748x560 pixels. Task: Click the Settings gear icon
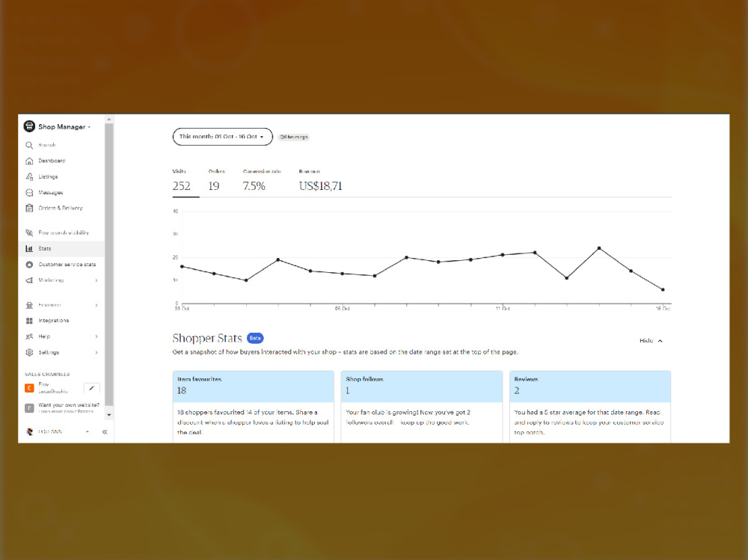[x=29, y=352]
